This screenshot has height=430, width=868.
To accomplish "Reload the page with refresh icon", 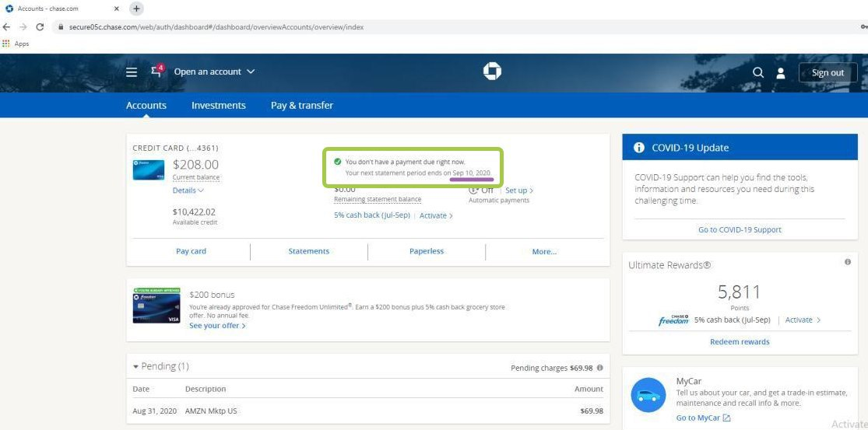I will pyautogui.click(x=40, y=26).
